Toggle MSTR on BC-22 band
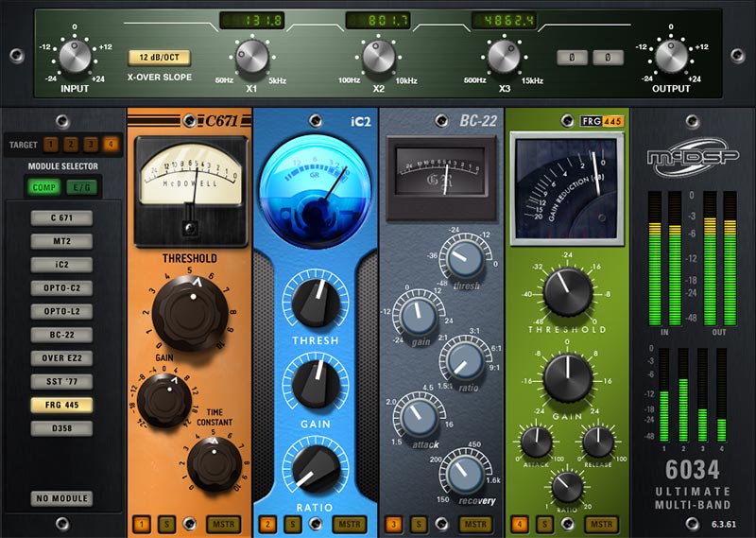Image resolution: width=756 pixels, height=538 pixels. click(x=476, y=524)
